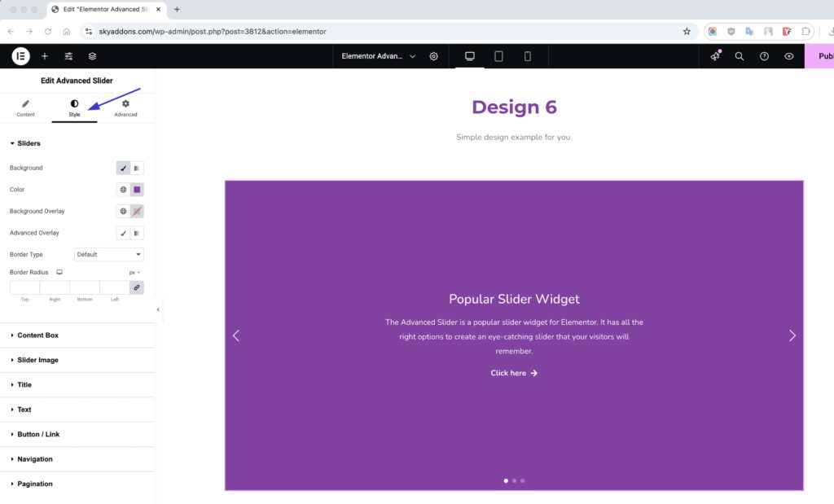Expand the Text section
The height and width of the screenshot is (504, 834).
pos(77,410)
